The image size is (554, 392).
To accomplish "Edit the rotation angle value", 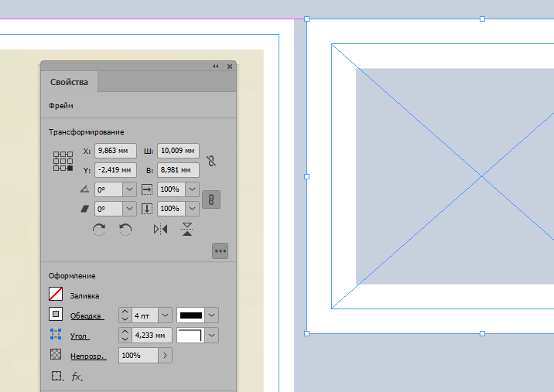I will point(109,189).
